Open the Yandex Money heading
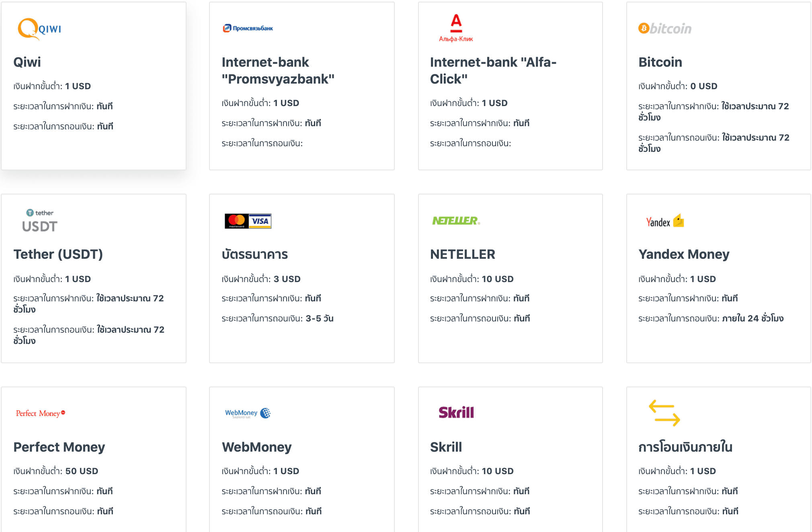This screenshot has width=812, height=532. (x=683, y=254)
